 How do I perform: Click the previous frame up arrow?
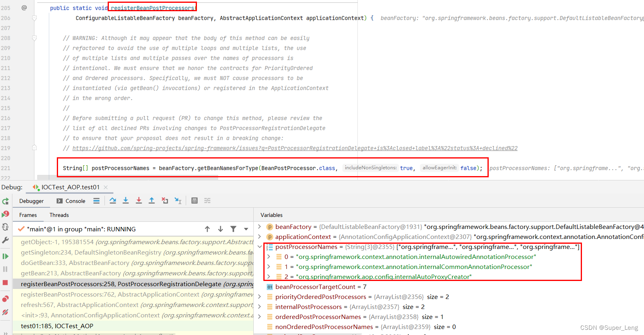[x=207, y=229]
